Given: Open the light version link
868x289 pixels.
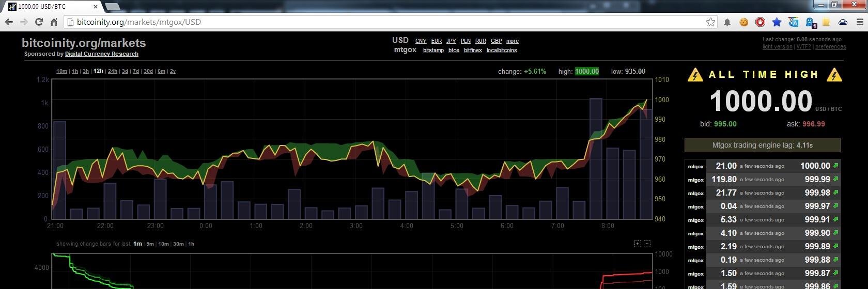Looking at the screenshot, I should pyautogui.click(x=778, y=46).
